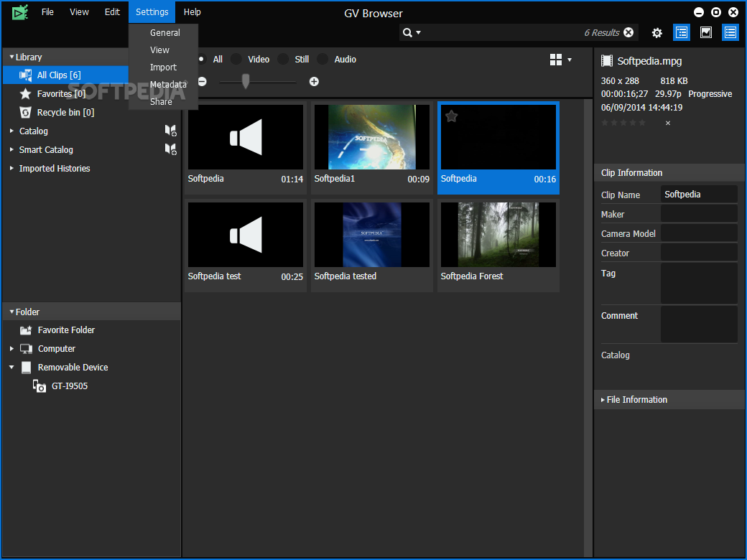Choose Import from Settings menu

pyautogui.click(x=164, y=67)
